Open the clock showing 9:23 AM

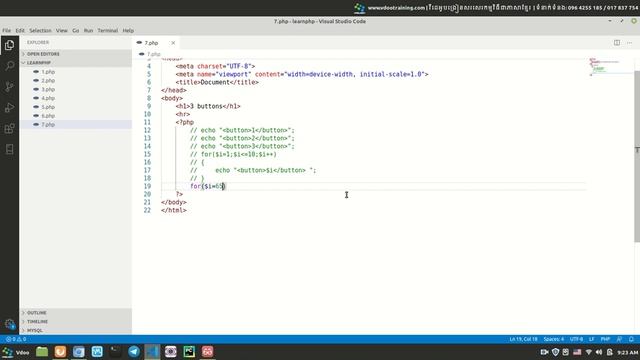pyautogui.click(x=627, y=352)
